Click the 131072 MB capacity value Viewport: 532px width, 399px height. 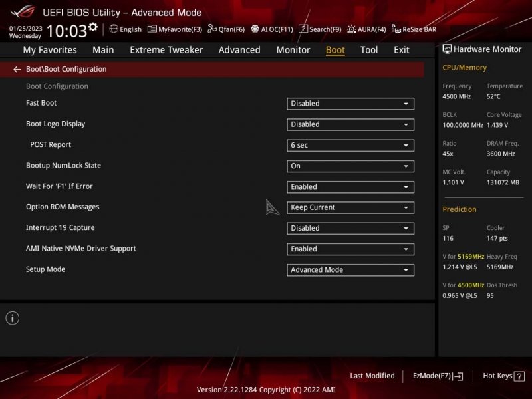click(503, 182)
